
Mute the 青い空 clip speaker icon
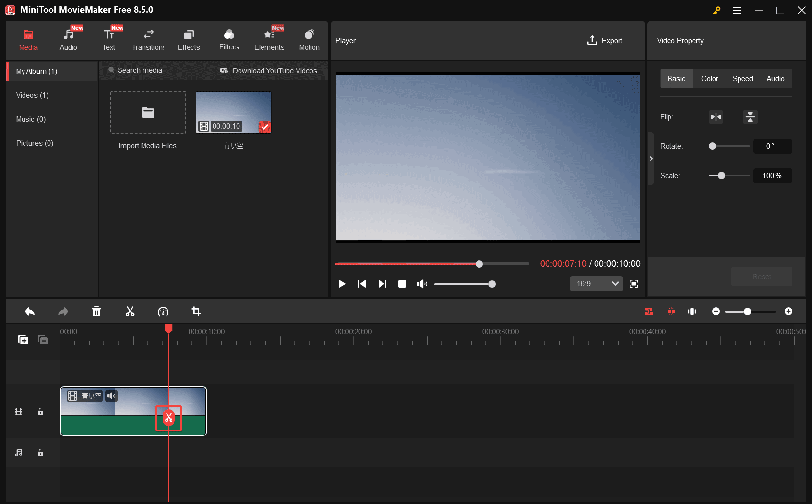(112, 396)
